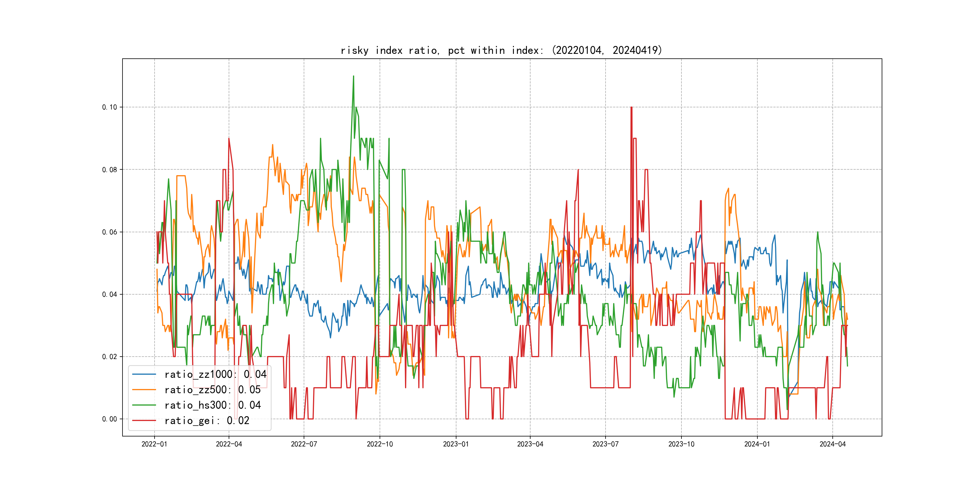Click the red line's tallest spike at 0.10
The width and height of the screenshot is (980, 490).
click(631, 108)
